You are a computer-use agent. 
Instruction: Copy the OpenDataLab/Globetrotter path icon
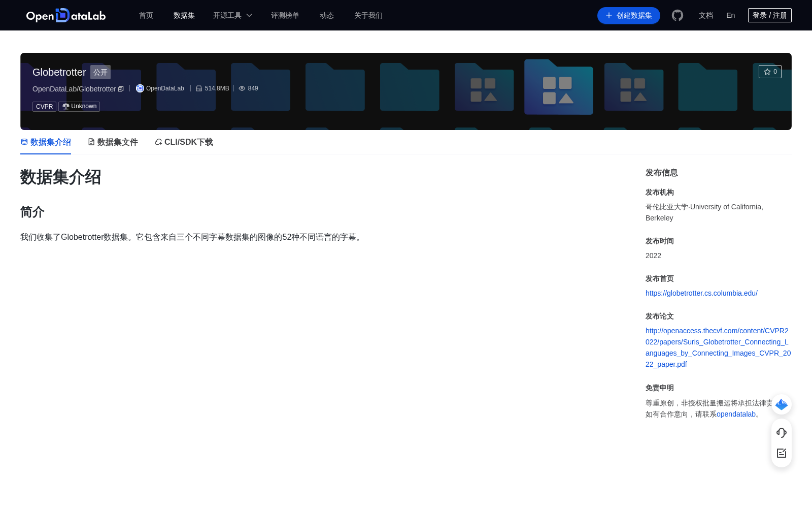121,89
